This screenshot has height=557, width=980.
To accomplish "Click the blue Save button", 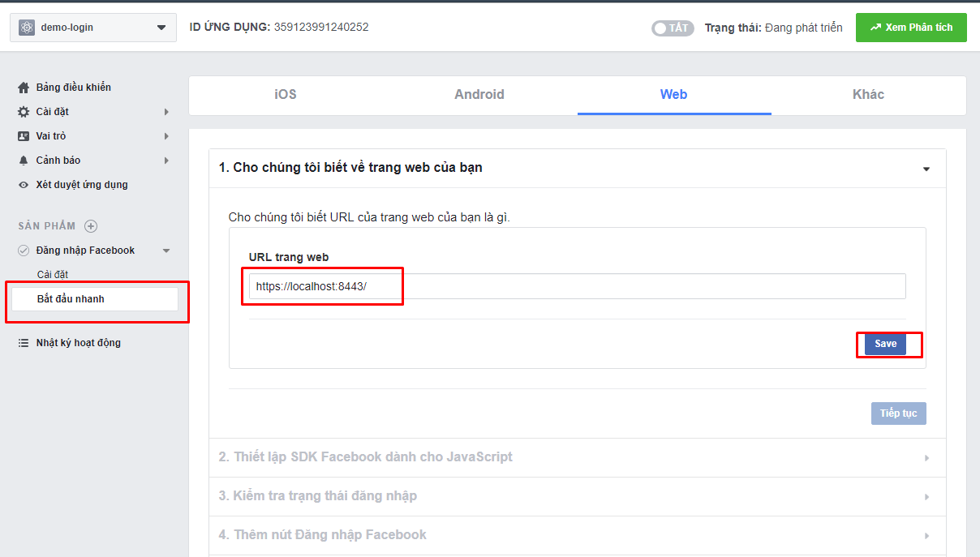I will 886,344.
